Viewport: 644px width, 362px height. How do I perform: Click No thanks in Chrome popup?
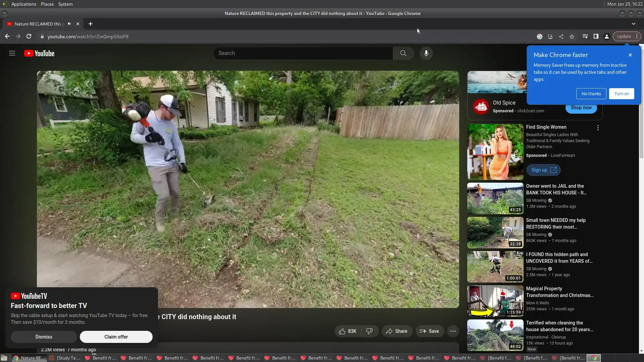point(591,94)
